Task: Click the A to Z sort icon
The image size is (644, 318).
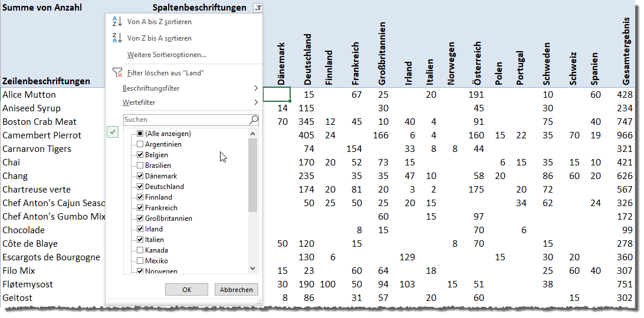Action: point(117,22)
